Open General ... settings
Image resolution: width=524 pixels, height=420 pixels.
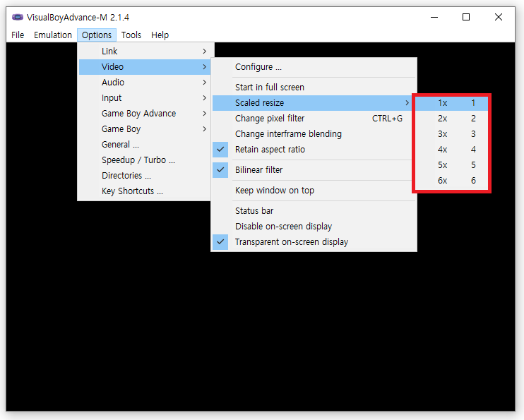[145, 144]
